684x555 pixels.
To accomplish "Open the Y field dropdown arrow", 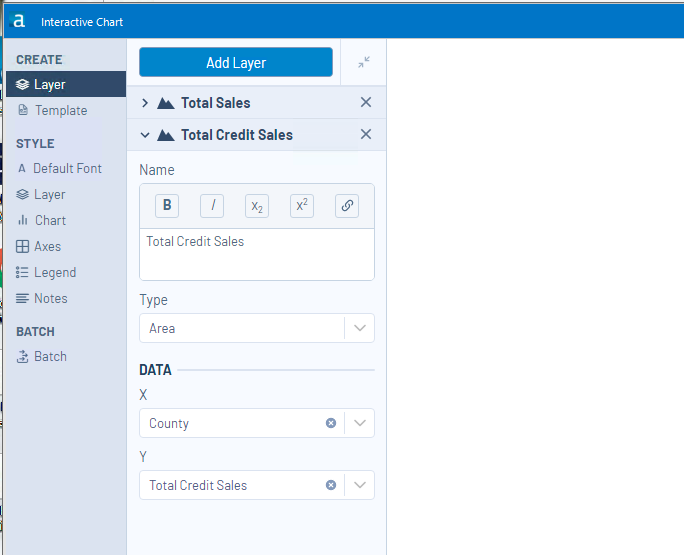I will coord(360,485).
